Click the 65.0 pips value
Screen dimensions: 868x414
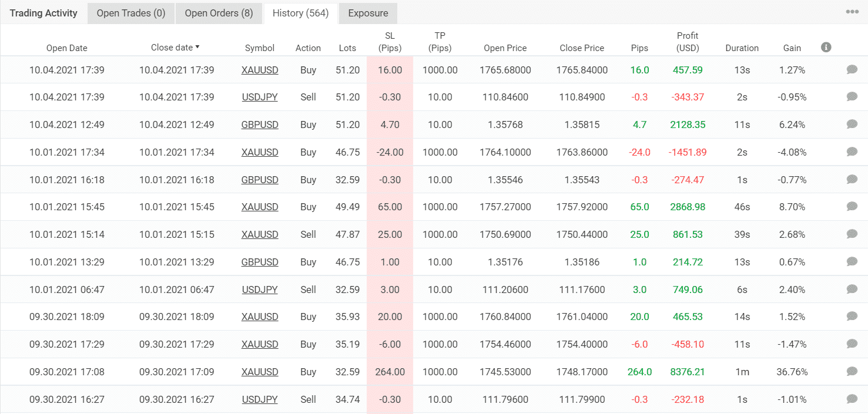tap(639, 207)
